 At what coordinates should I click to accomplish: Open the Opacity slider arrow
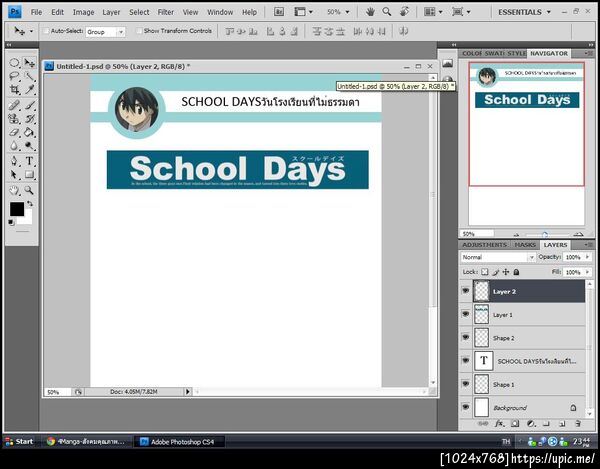(587, 257)
